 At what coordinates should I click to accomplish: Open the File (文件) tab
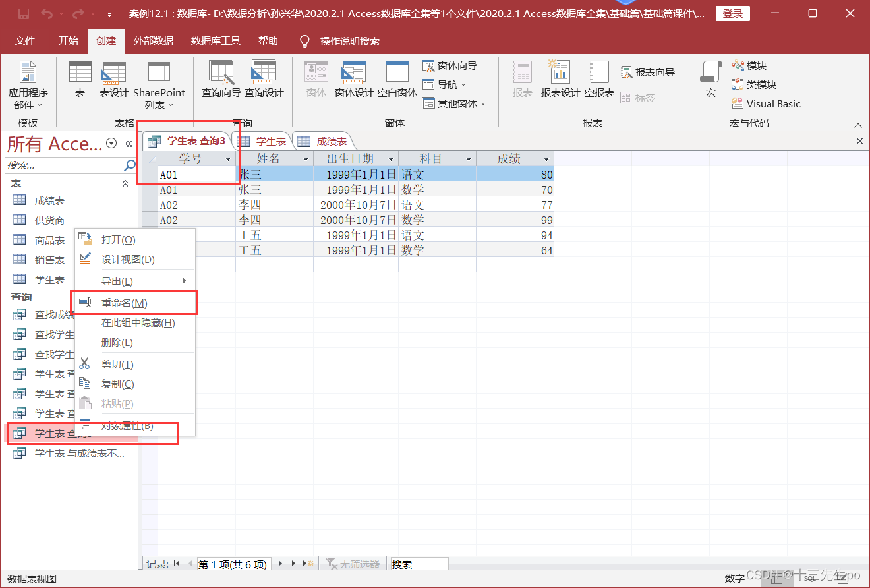point(25,41)
